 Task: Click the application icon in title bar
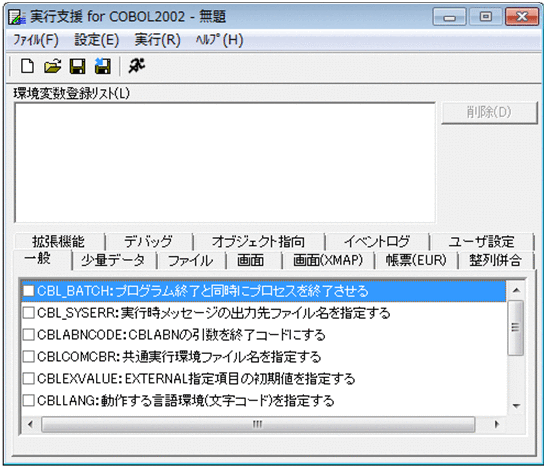17,17
